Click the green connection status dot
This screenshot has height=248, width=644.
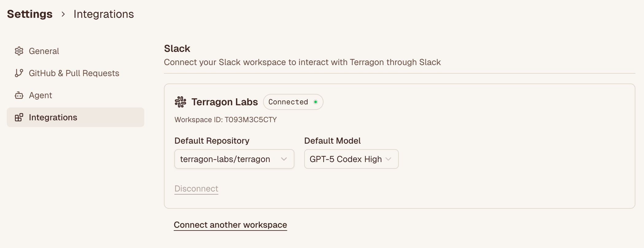coord(316,102)
